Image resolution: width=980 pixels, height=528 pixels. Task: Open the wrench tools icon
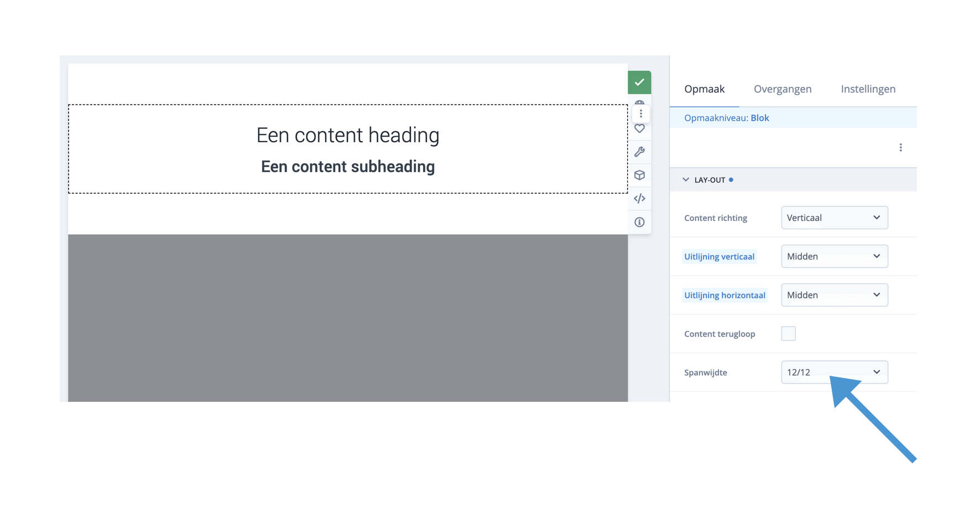(x=639, y=152)
